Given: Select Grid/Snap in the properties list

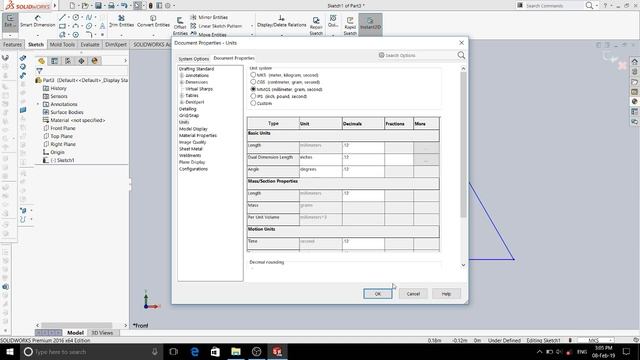Looking at the screenshot, I should (x=189, y=116).
